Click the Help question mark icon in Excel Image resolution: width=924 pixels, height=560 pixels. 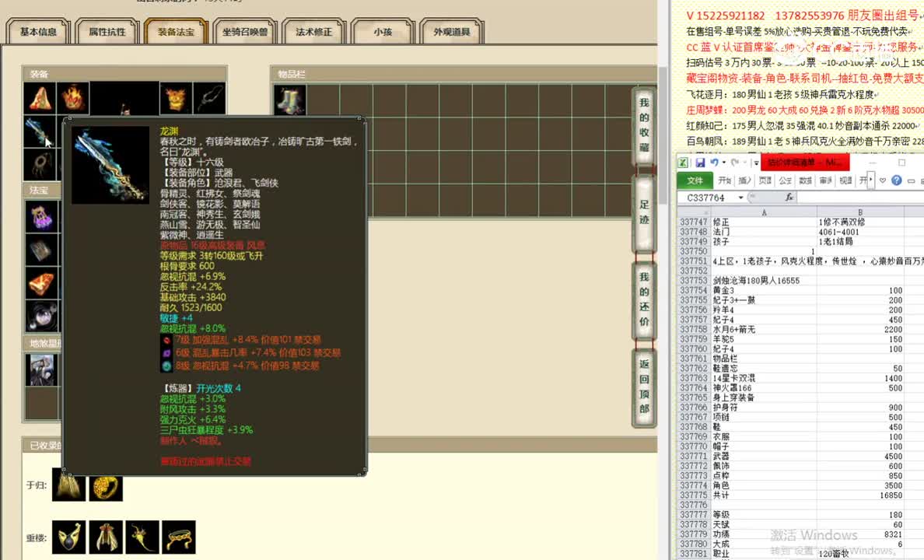point(896,180)
